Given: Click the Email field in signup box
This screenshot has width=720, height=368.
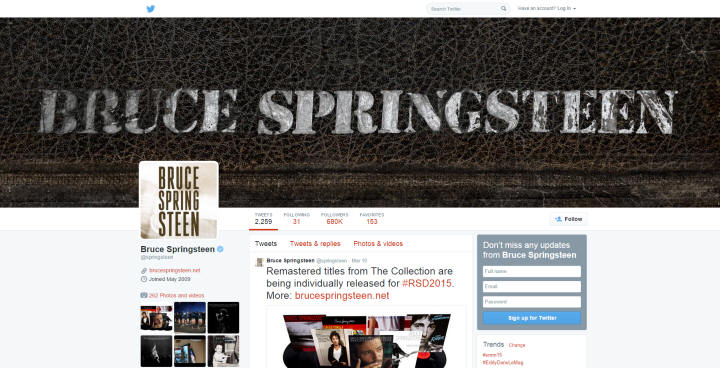Looking at the screenshot, I should [532, 287].
